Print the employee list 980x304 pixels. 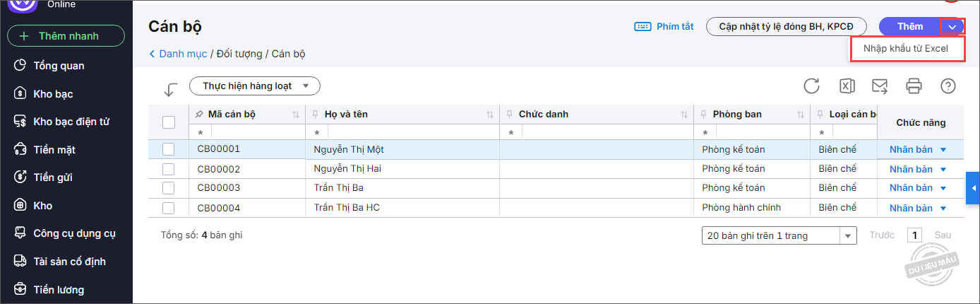point(914,86)
